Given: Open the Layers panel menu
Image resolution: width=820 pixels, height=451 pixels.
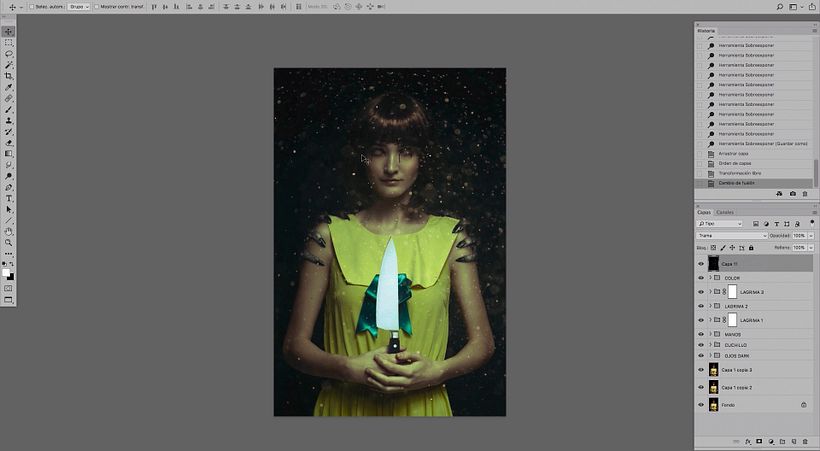Looking at the screenshot, I should [x=814, y=212].
